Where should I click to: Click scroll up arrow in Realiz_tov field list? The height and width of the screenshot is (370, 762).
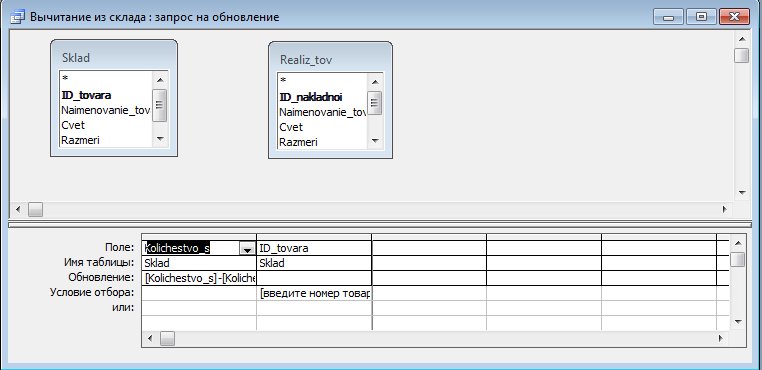tap(375, 81)
